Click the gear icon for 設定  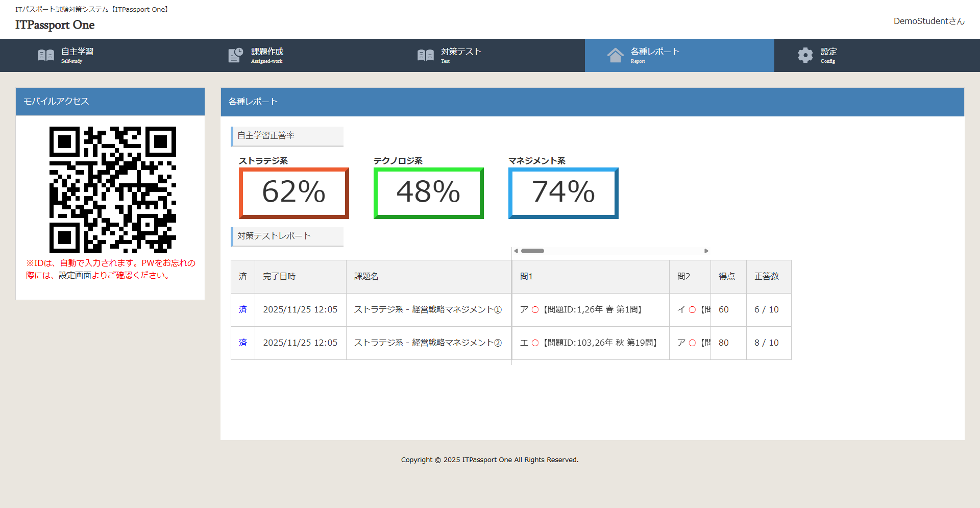click(805, 55)
